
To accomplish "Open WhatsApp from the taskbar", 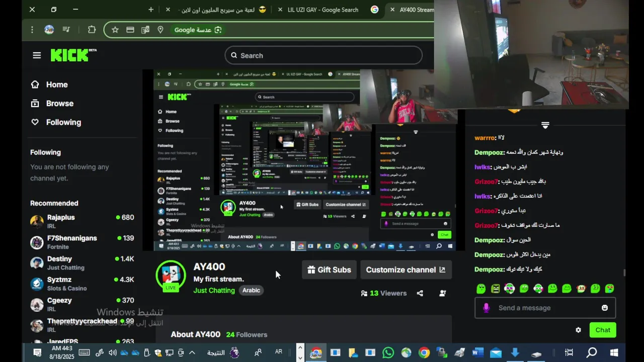I will click(x=388, y=353).
